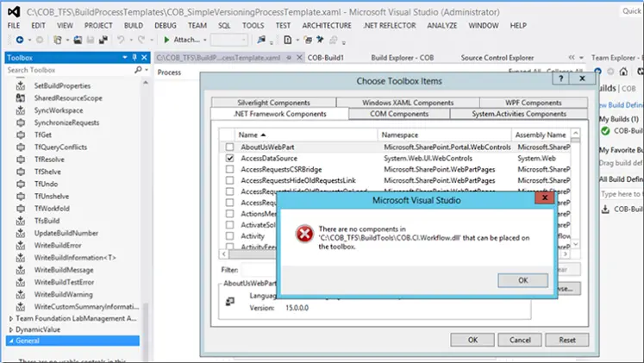This screenshot has width=644, height=363.
Task: Switch to the COM Components tab
Action: pos(397,114)
